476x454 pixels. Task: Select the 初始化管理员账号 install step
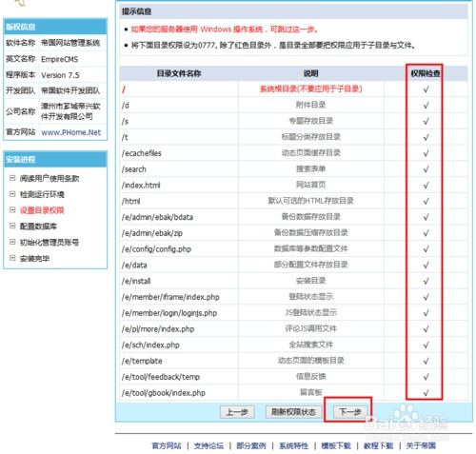(x=50, y=243)
